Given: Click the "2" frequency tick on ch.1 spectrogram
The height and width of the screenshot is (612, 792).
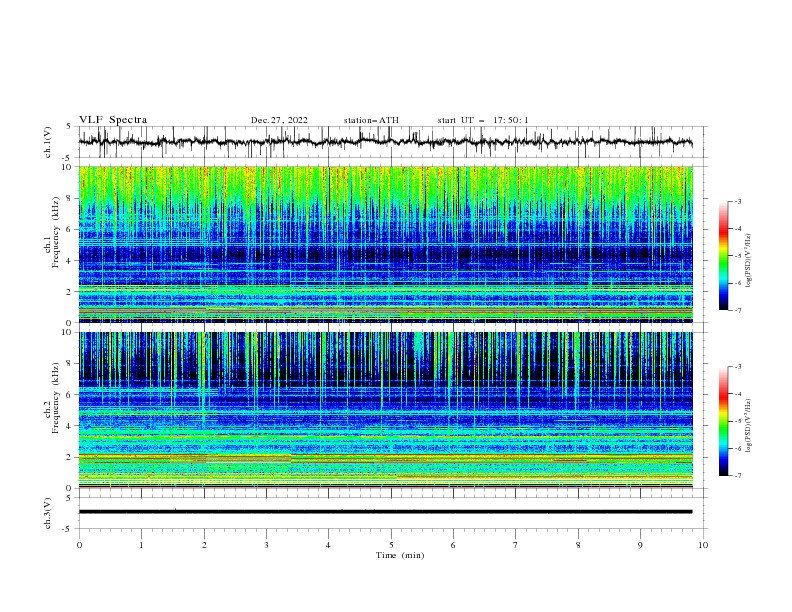Looking at the screenshot, I should click(x=70, y=292).
